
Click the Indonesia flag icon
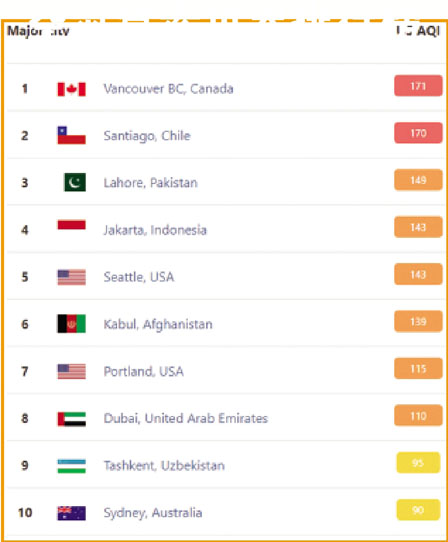[x=72, y=225]
